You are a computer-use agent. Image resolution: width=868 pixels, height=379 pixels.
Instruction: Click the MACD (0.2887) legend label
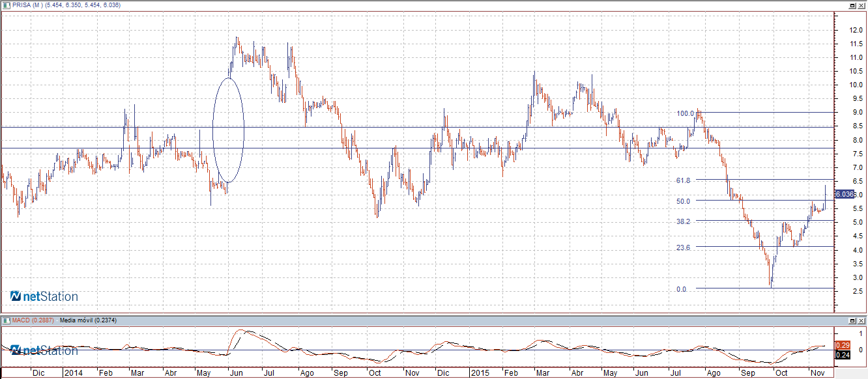[32, 320]
